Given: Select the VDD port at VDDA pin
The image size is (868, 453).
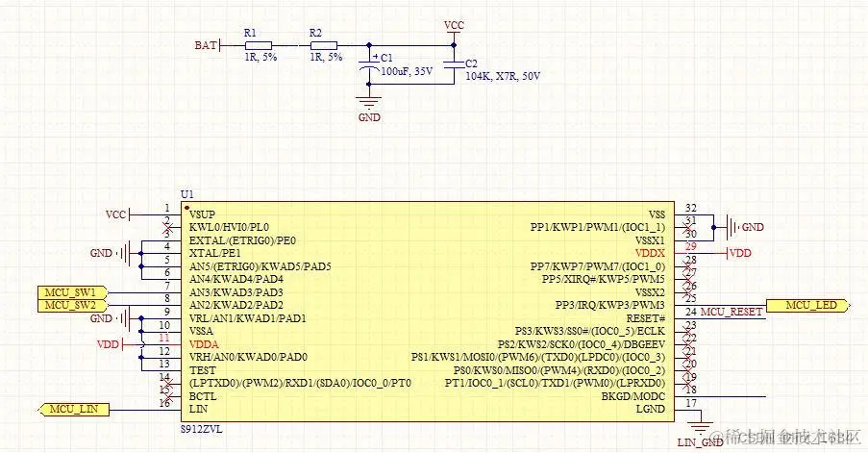Looking at the screenshot, I should point(110,344).
